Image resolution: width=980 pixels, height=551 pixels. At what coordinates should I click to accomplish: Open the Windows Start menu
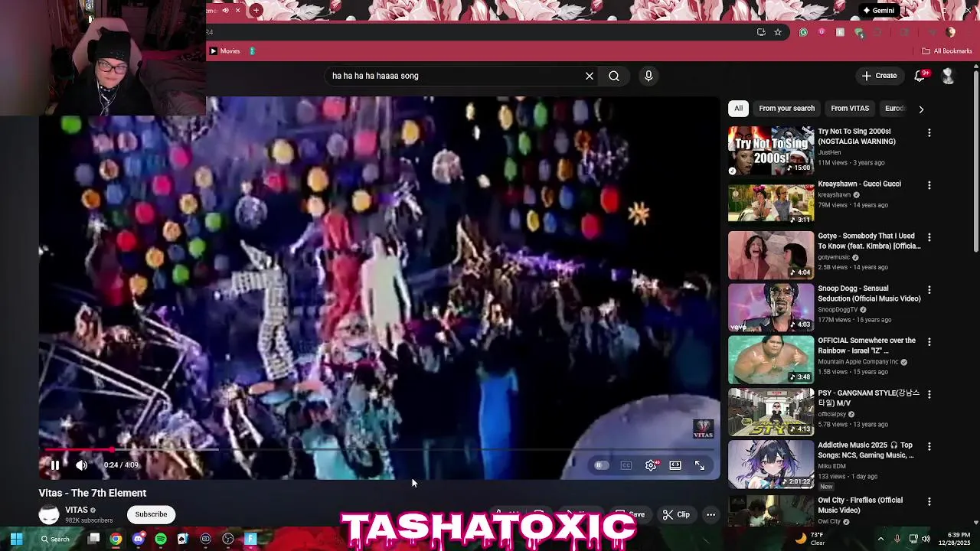coord(16,539)
